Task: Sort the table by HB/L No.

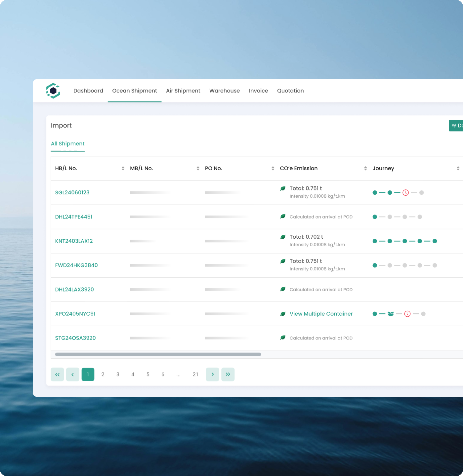Action: [122, 168]
